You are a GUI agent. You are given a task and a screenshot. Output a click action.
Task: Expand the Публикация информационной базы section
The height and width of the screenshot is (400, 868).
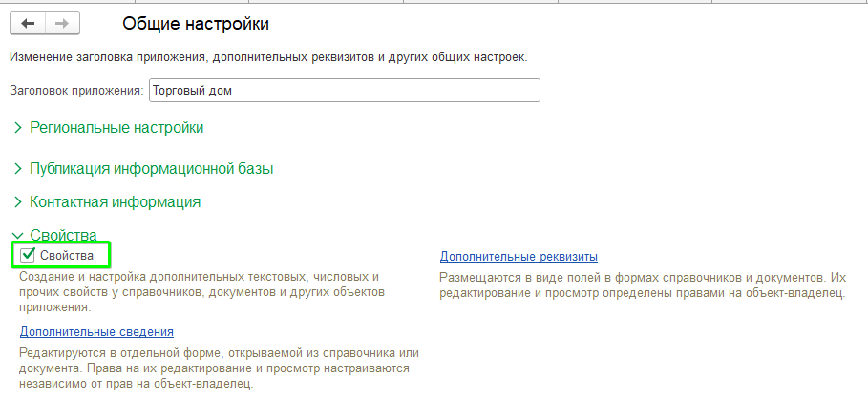tap(143, 169)
